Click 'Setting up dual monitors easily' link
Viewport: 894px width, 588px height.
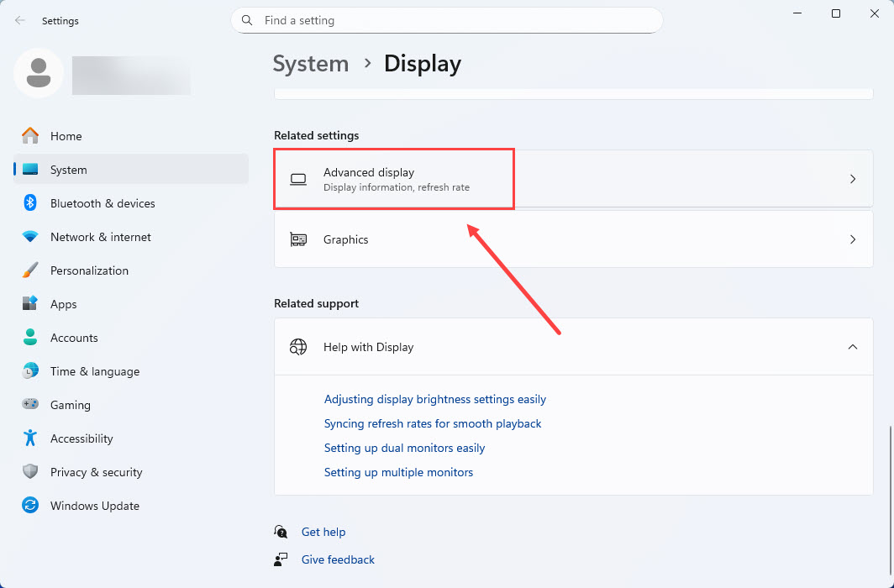[404, 448]
